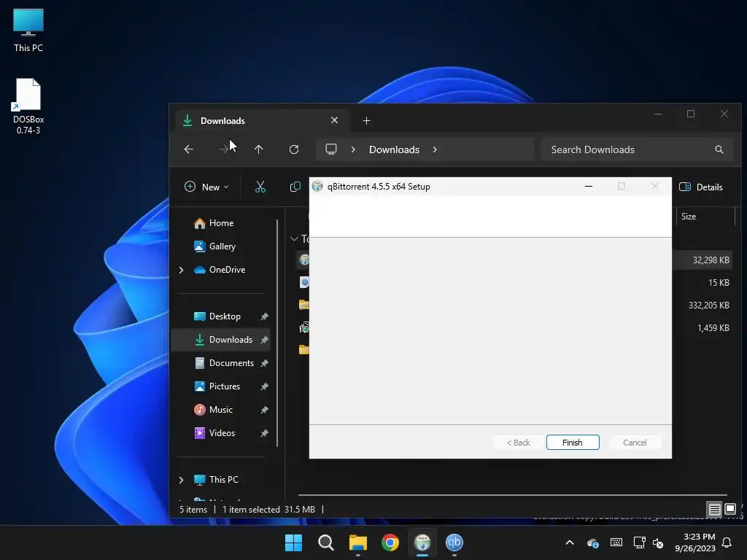
Task: Expand the This PC tree node
Action: [x=181, y=480]
